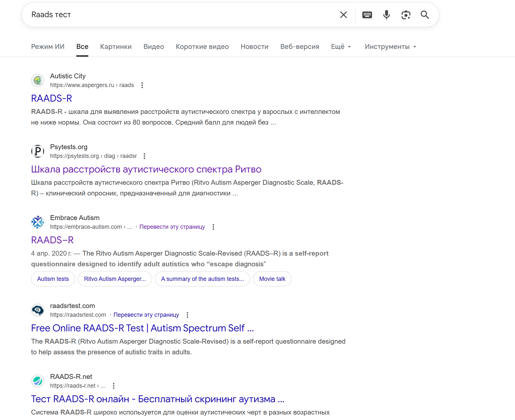Viewport: 515px width, 420px height.
Task: Open options menu for RAADS-R.net result
Action: [x=114, y=386]
